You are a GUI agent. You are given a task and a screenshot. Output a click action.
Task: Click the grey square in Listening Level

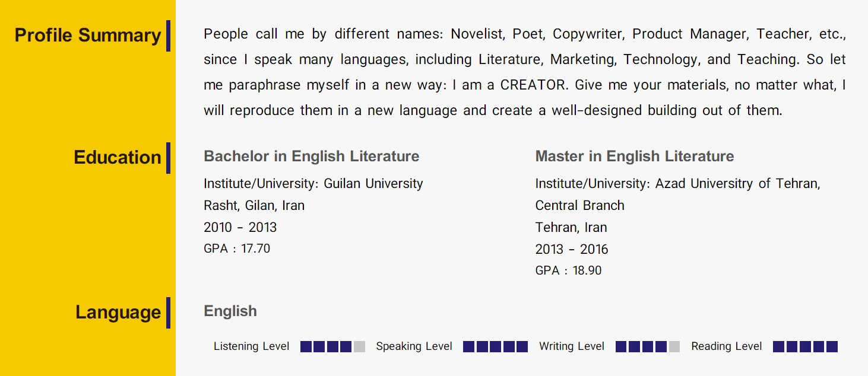(359, 347)
